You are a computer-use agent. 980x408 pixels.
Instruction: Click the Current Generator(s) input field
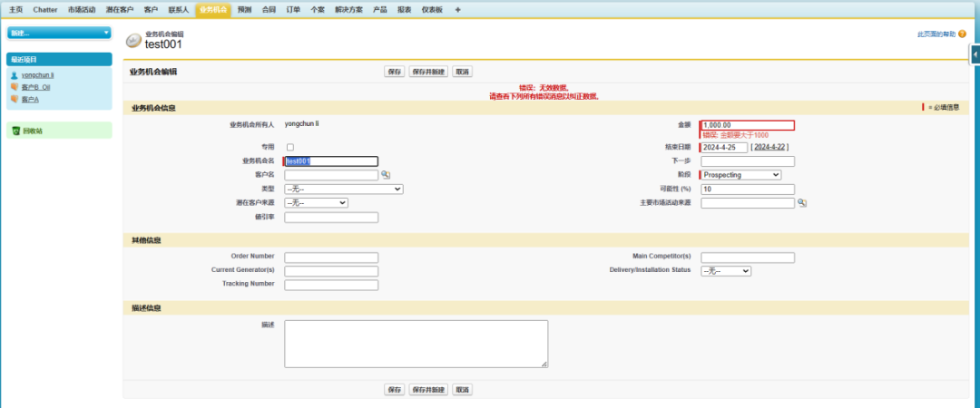(331, 271)
